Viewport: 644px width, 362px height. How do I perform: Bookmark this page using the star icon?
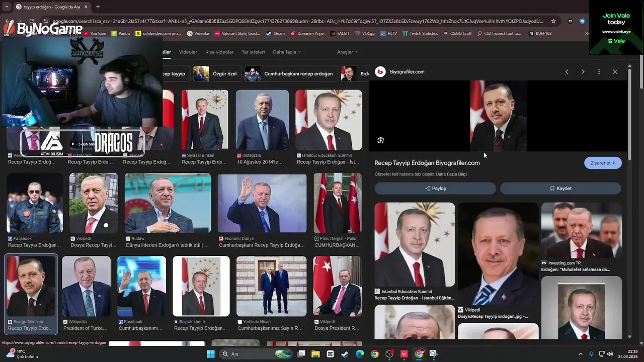click(x=553, y=21)
